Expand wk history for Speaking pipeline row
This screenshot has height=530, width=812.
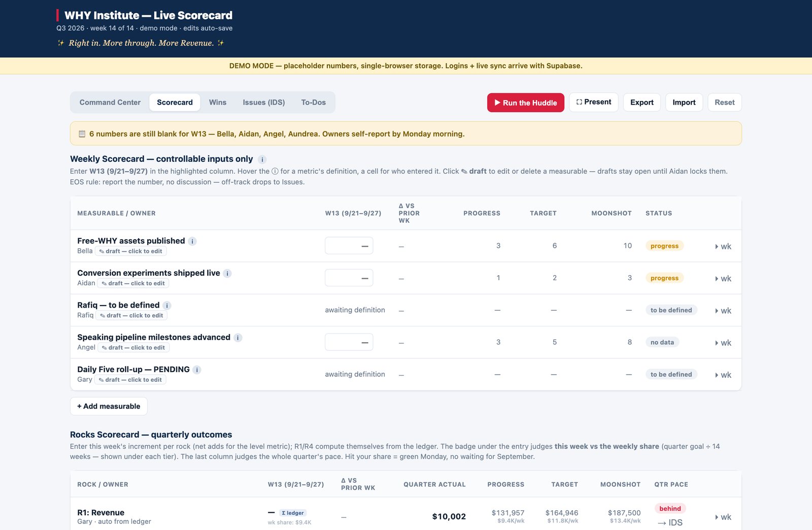pos(723,343)
